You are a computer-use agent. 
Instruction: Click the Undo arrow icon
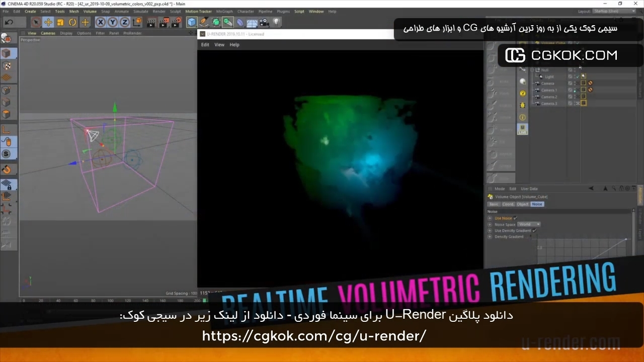point(9,22)
